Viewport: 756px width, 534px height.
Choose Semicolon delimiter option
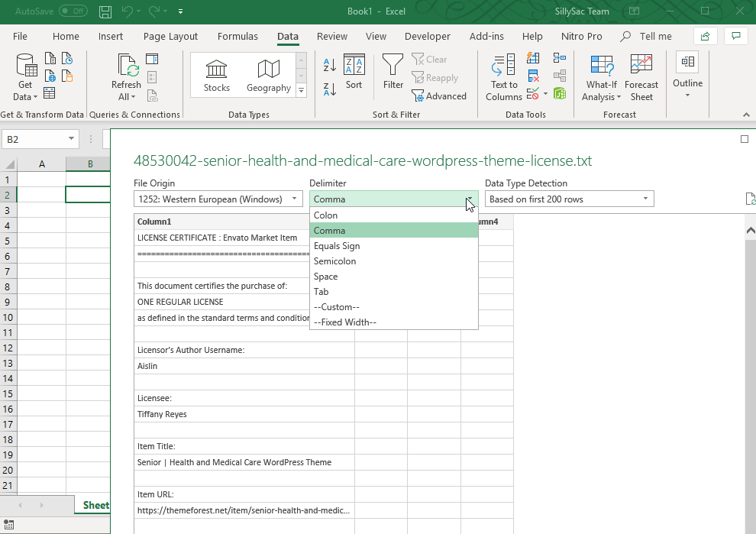393,261
